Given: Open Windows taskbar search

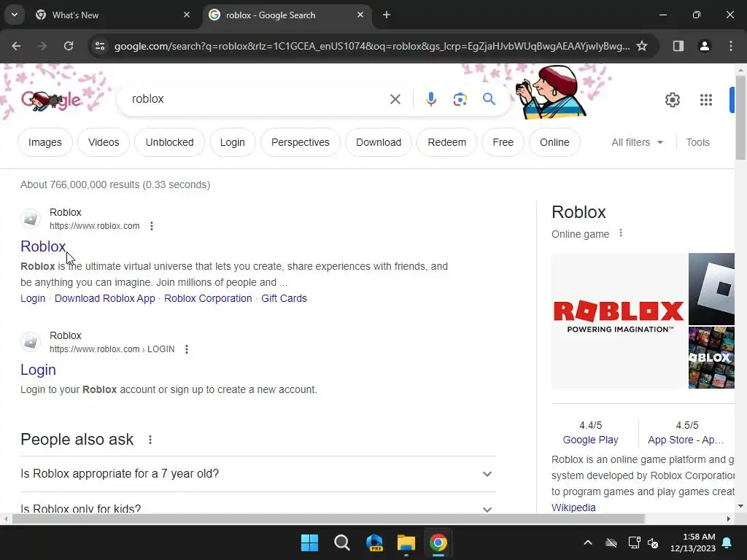Looking at the screenshot, I should pyautogui.click(x=341, y=542).
